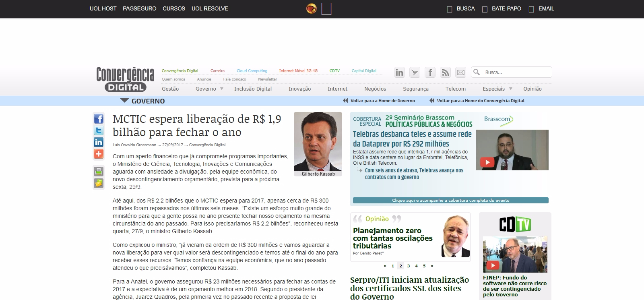The height and width of the screenshot is (300, 644).
Task: Click the EMAIL icon in top bar
Action: (x=531, y=9)
